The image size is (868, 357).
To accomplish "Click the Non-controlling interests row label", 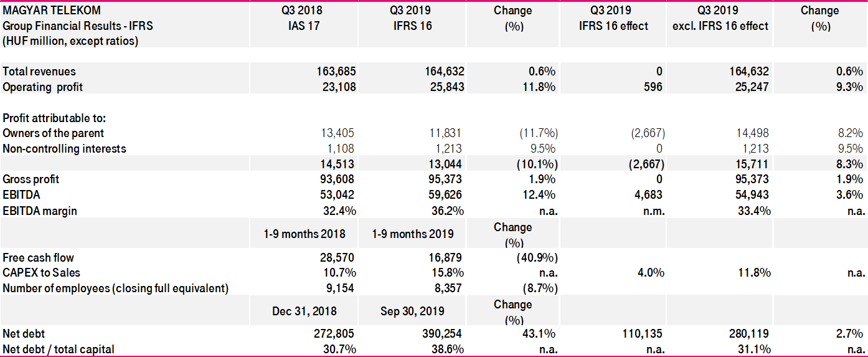I will click(64, 149).
